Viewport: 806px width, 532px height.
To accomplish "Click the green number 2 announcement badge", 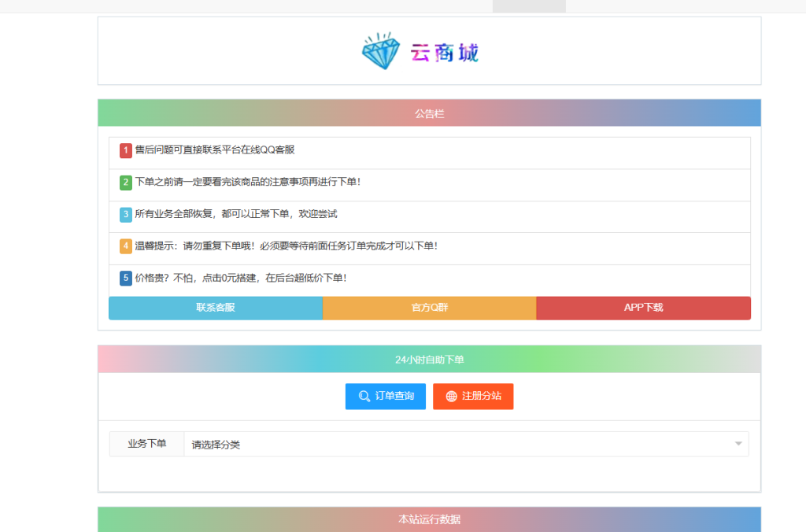I will 125,182.
